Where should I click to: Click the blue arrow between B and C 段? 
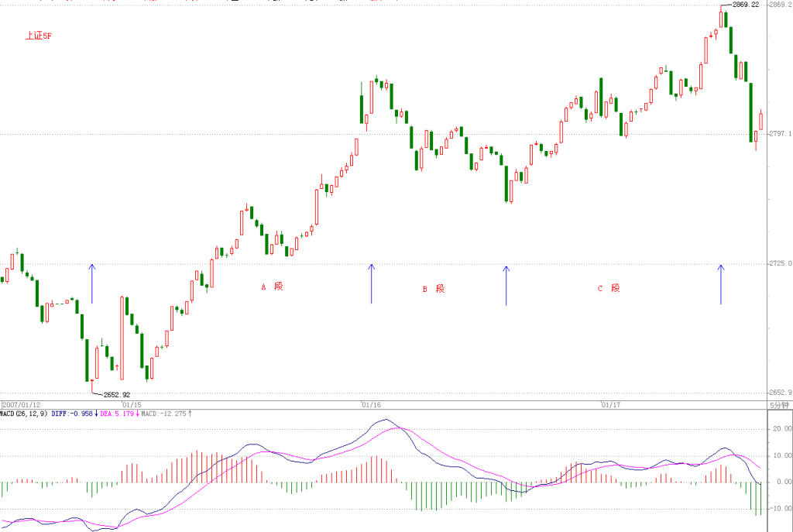pyautogui.click(x=506, y=286)
